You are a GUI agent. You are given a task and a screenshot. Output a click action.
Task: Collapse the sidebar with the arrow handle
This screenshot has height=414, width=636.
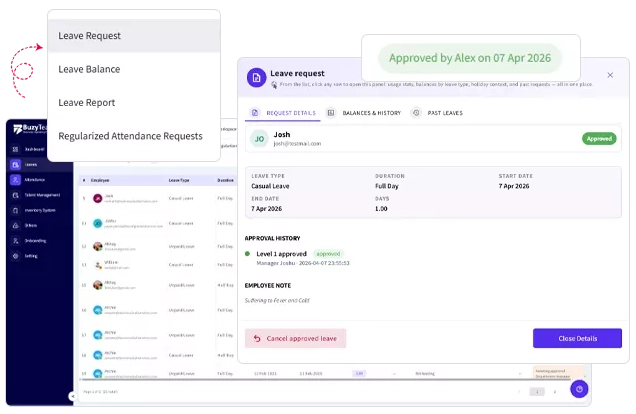(72, 396)
